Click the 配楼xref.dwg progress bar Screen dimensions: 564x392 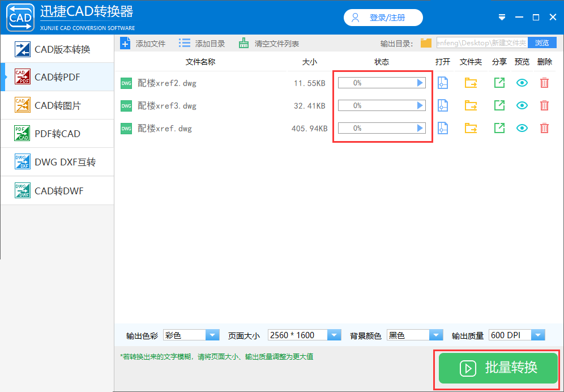tap(382, 128)
